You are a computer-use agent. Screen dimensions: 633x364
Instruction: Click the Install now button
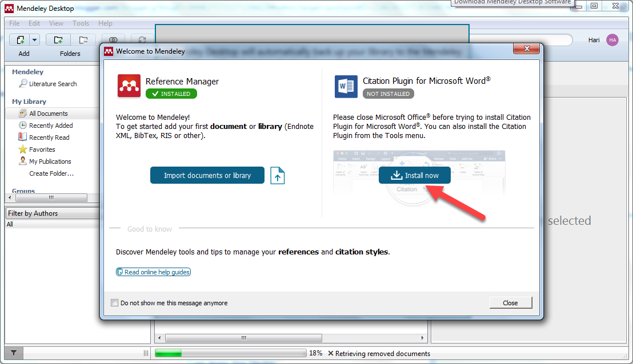(414, 176)
